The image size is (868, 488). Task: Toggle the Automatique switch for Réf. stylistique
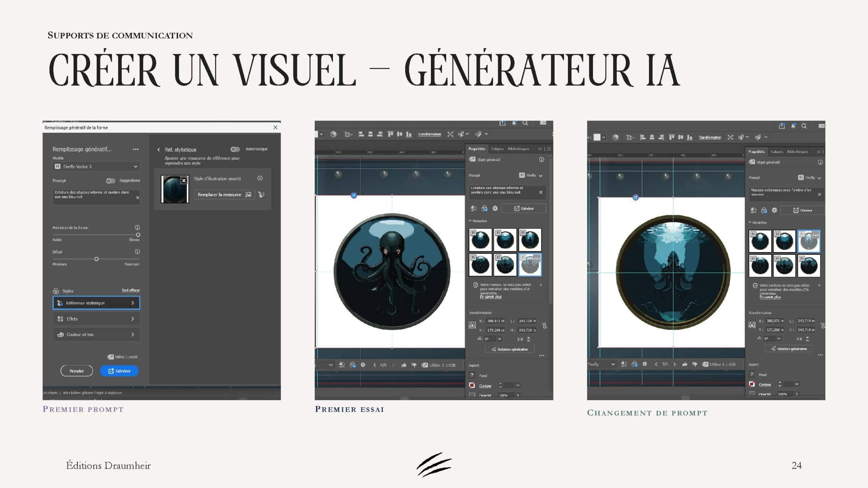click(x=235, y=149)
